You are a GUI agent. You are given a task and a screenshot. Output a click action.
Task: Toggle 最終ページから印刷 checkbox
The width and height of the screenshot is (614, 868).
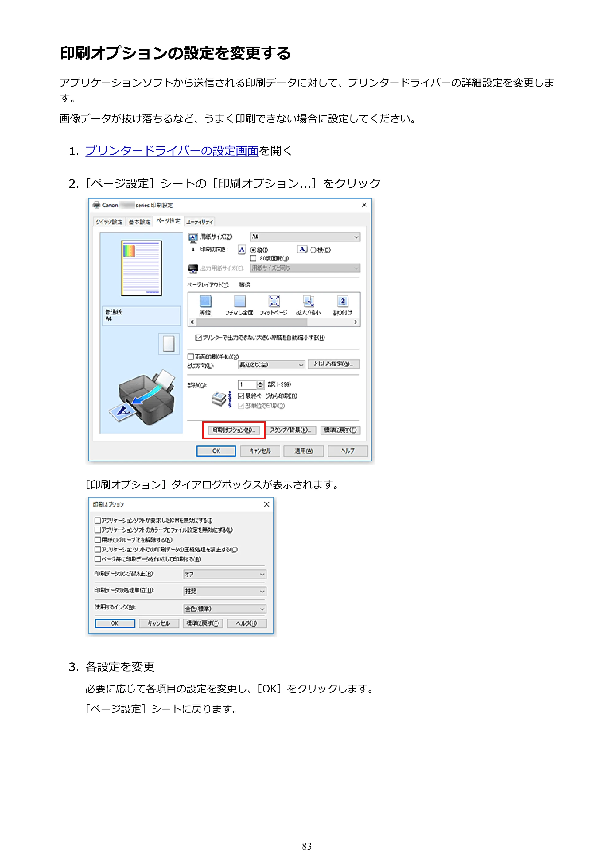[241, 396]
